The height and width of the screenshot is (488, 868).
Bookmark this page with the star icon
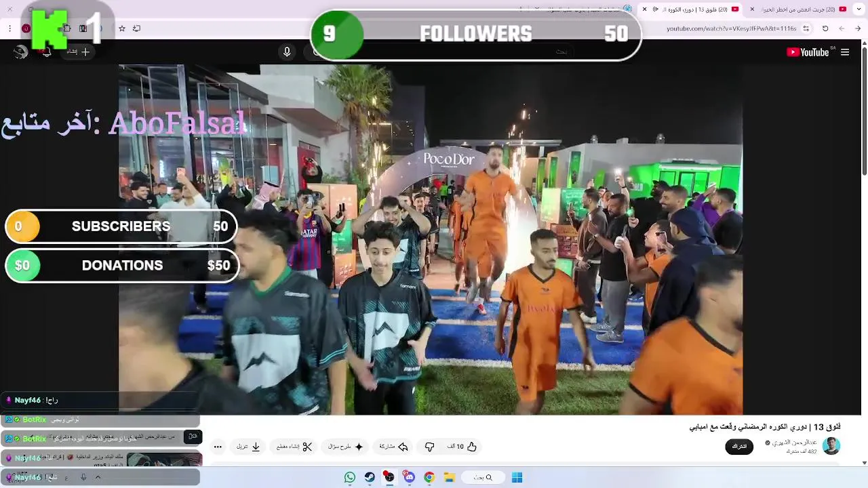pyautogui.click(x=122, y=28)
